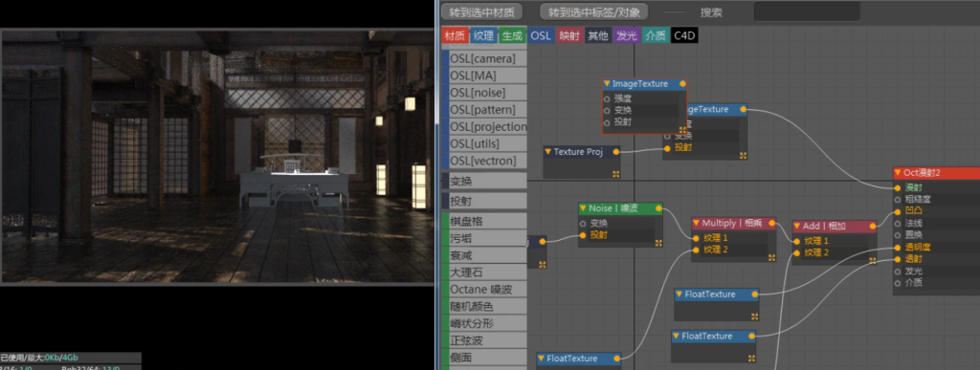Select the C4D category tab
This screenshot has height=370, width=980.
point(683,35)
